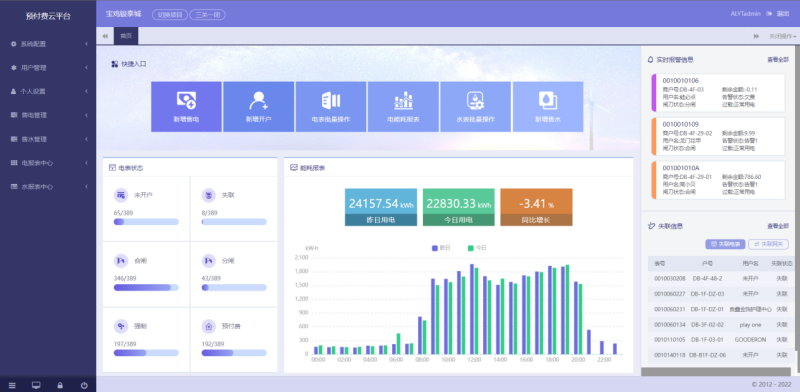Open the 电能耗报表 chart tile
The image size is (800, 392).
pyautogui.click(x=403, y=107)
